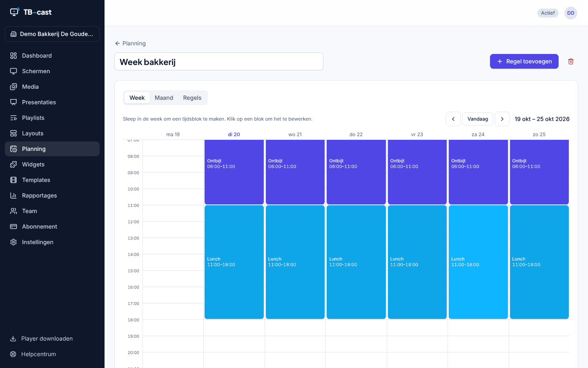Switch to the Maand view tab
588x368 pixels.
pos(164,98)
